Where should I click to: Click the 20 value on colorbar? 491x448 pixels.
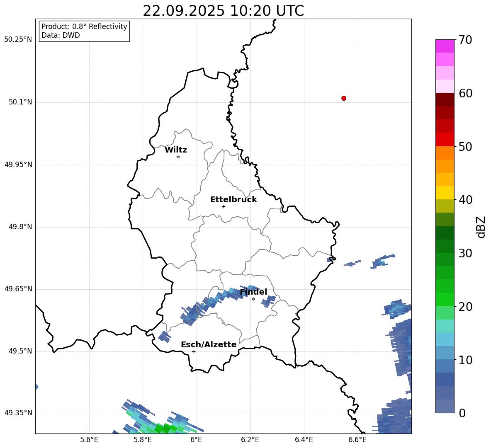[465, 307]
